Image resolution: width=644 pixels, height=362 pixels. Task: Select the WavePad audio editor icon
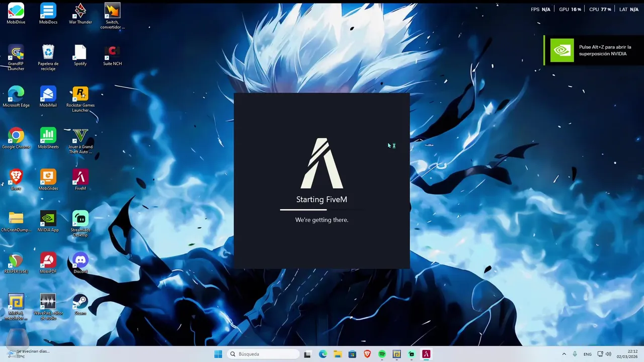[x=48, y=308]
